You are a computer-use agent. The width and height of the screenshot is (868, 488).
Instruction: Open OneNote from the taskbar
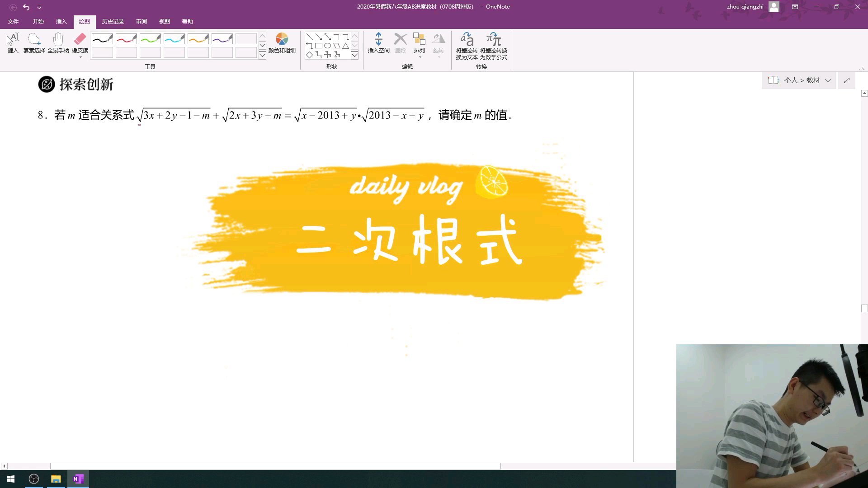click(x=78, y=479)
